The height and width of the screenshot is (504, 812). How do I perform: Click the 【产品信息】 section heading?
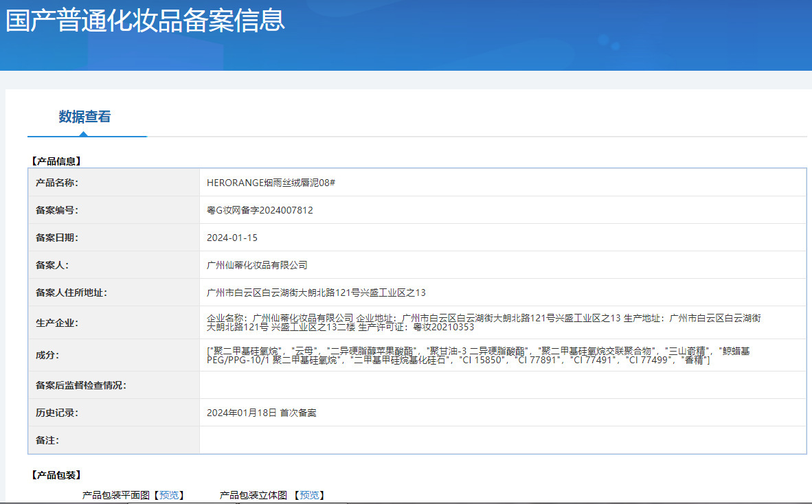[x=56, y=161]
